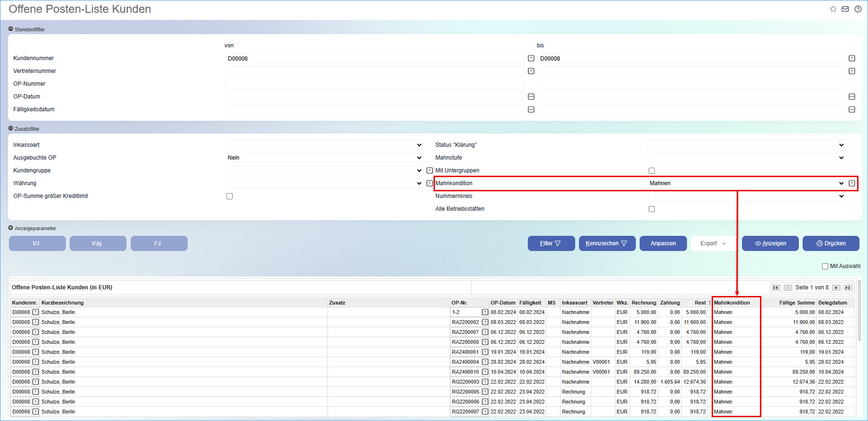The width and height of the screenshot is (868, 421).
Task: Open the Inkassoart dropdown
Action: tap(324, 145)
